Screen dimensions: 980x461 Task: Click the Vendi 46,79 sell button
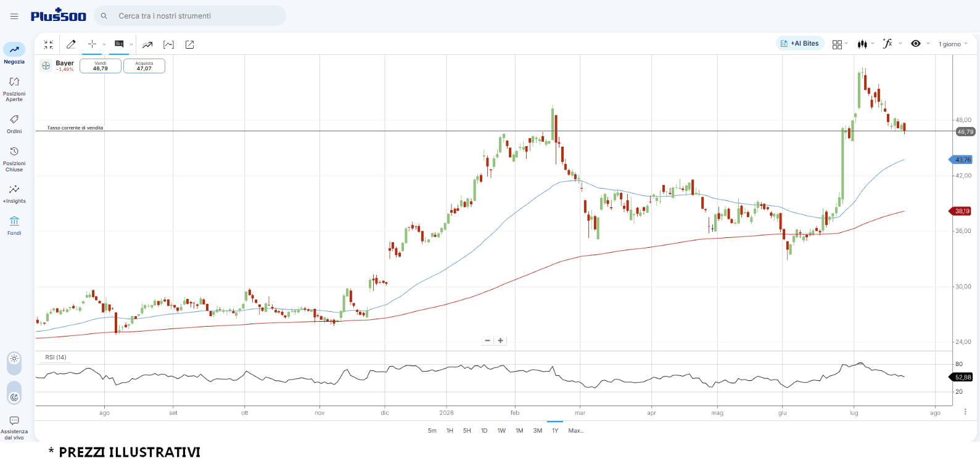pos(101,66)
